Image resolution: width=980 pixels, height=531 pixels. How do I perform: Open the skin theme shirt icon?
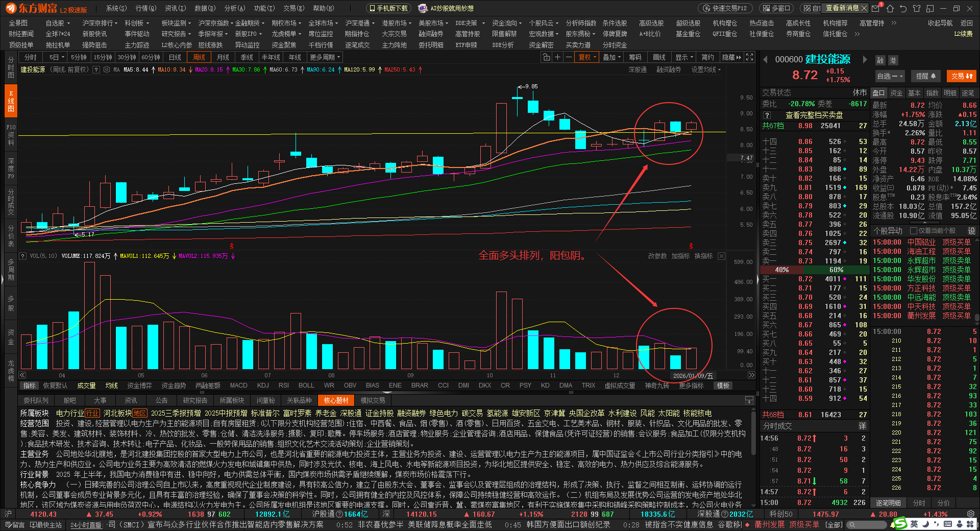pyautogui.click(x=917, y=8)
